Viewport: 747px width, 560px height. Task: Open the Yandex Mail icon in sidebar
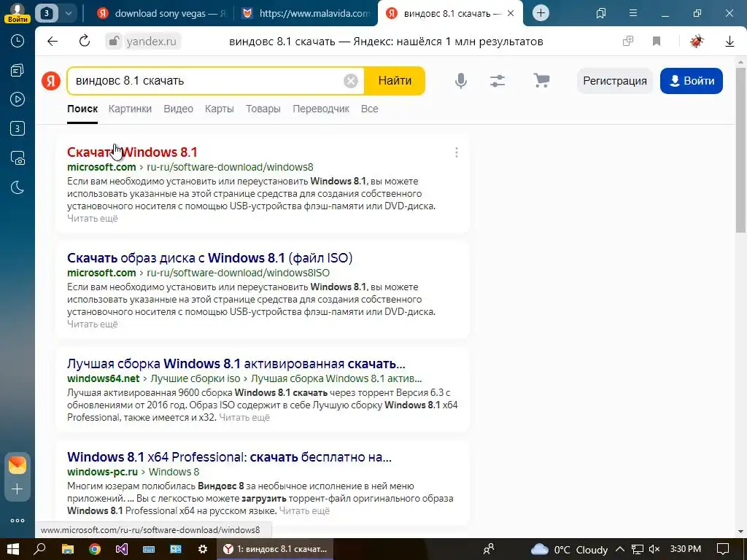pyautogui.click(x=18, y=465)
